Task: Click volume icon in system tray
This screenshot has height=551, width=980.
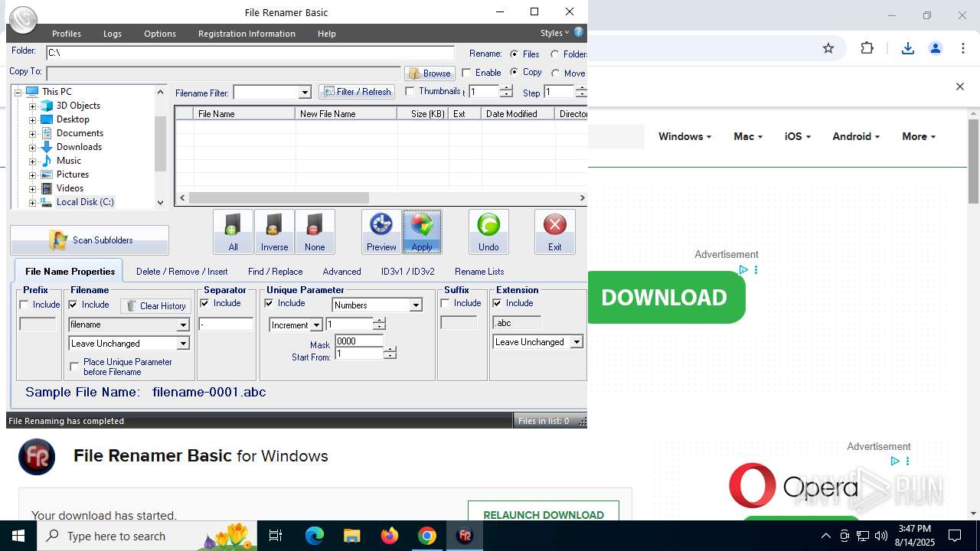Action: (x=881, y=536)
